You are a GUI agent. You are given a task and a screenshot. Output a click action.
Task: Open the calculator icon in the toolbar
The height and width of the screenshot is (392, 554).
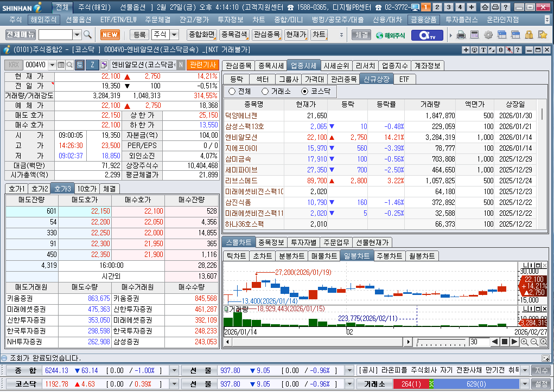(474, 35)
